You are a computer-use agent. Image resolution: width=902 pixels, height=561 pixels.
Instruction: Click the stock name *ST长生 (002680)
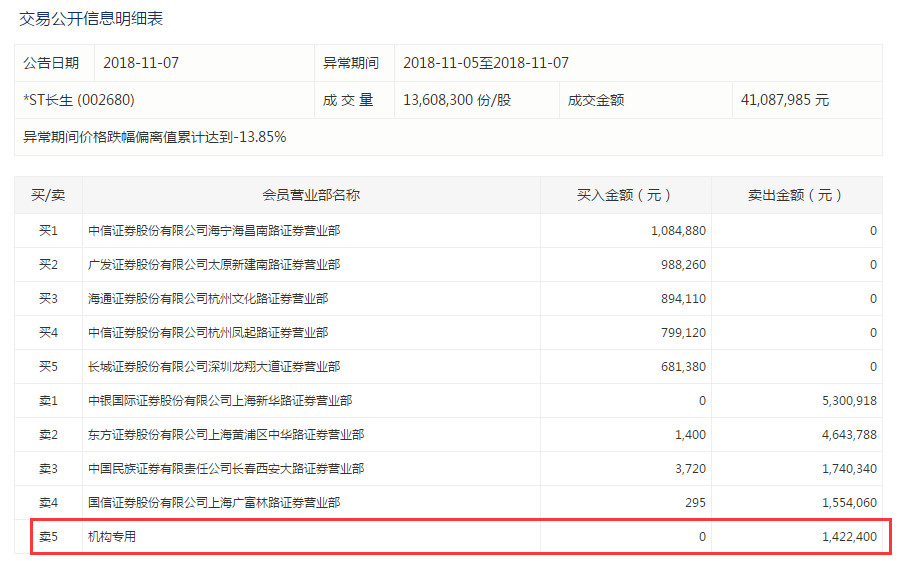pyautogui.click(x=79, y=100)
